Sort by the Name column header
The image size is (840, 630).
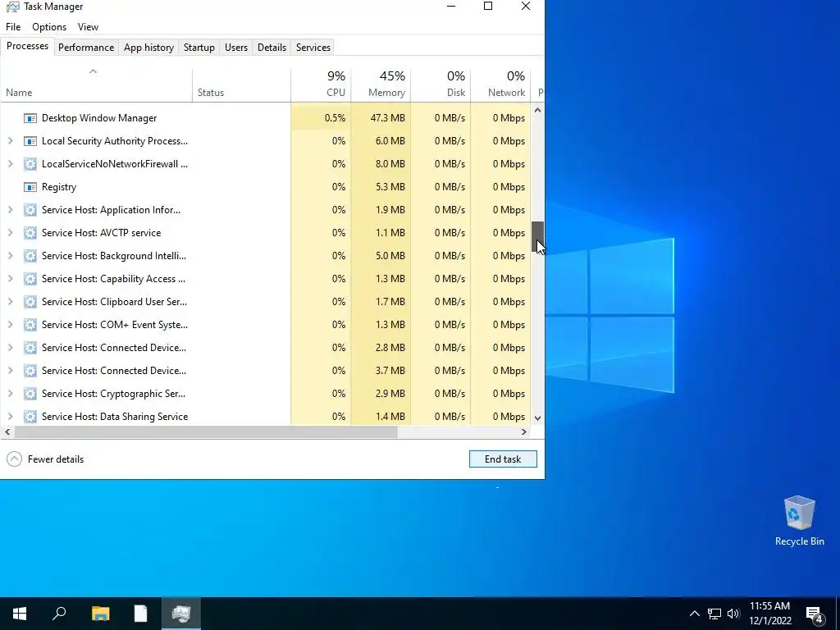tap(97, 84)
